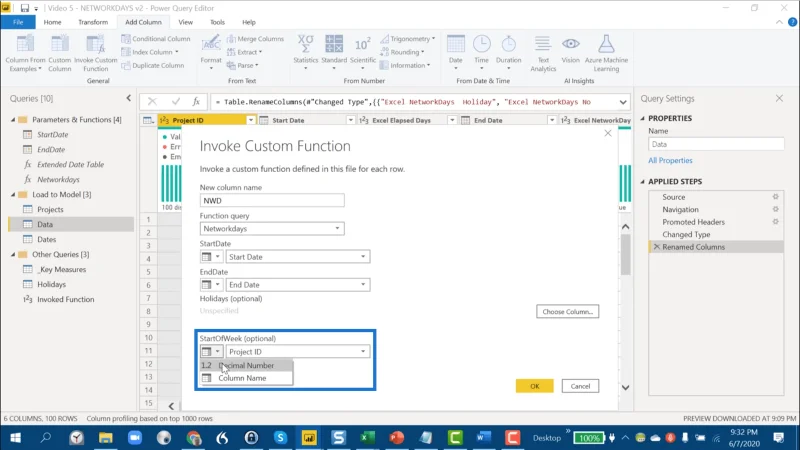
Task: Open Standard number operations
Action: [x=334, y=53]
